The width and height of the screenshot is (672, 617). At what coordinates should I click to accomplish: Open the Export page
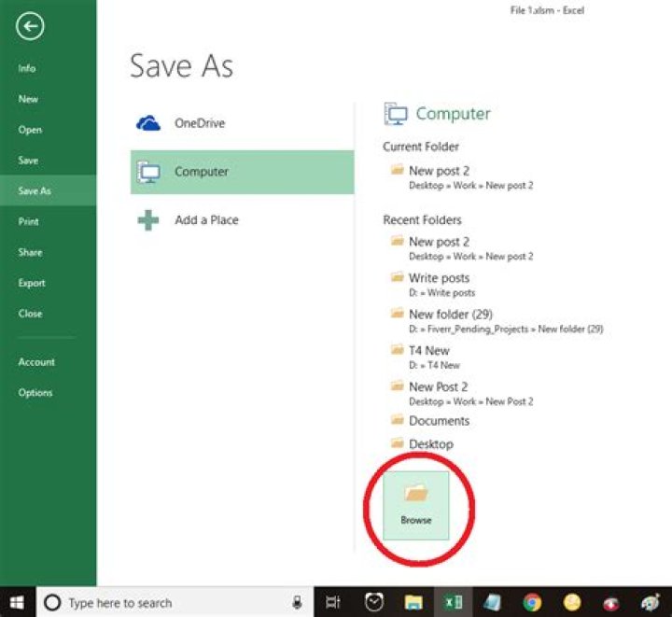point(32,283)
